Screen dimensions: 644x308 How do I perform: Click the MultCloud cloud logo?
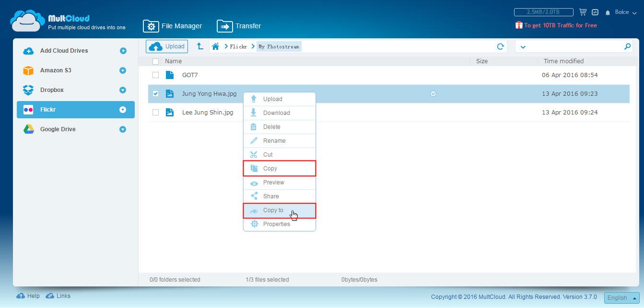click(28, 21)
